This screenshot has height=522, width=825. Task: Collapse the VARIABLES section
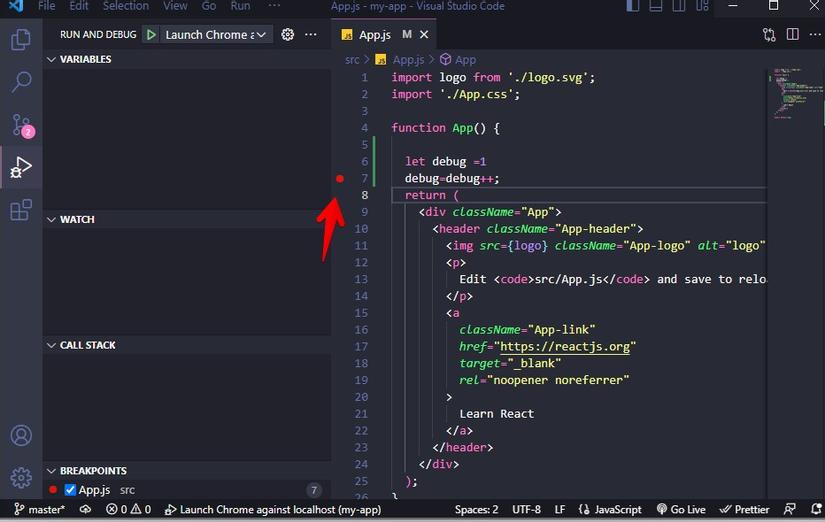coord(85,59)
